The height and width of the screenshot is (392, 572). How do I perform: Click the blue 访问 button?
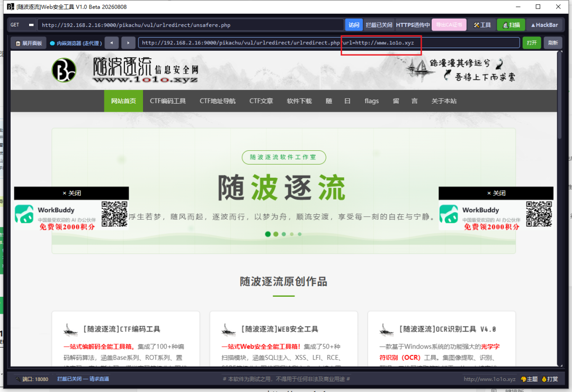point(353,25)
